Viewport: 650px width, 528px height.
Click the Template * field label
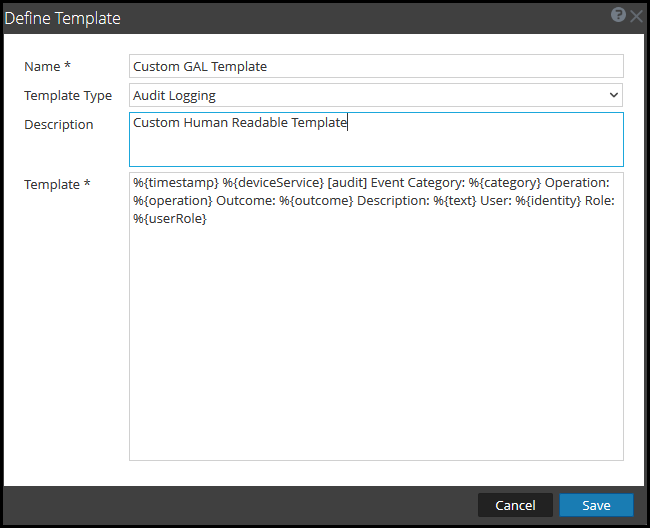(58, 184)
